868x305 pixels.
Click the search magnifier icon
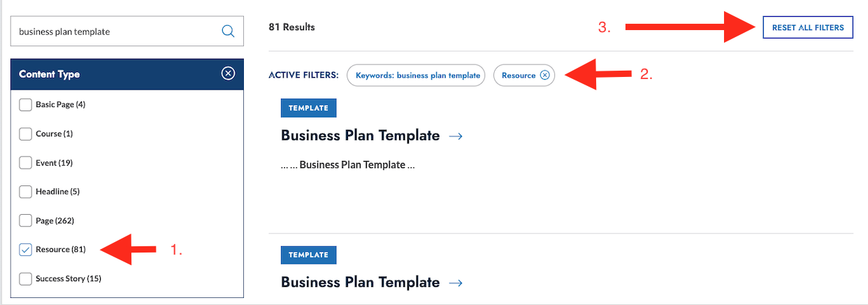click(228, 31)
